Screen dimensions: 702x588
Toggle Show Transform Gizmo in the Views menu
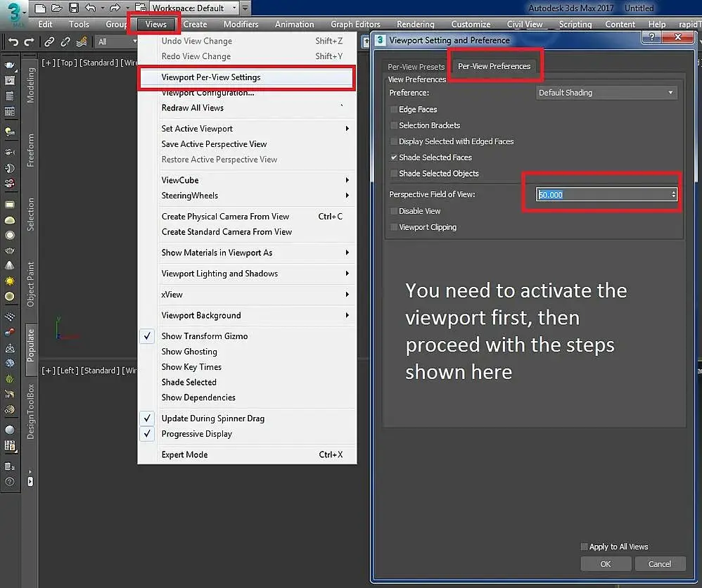tap(247, 336)
